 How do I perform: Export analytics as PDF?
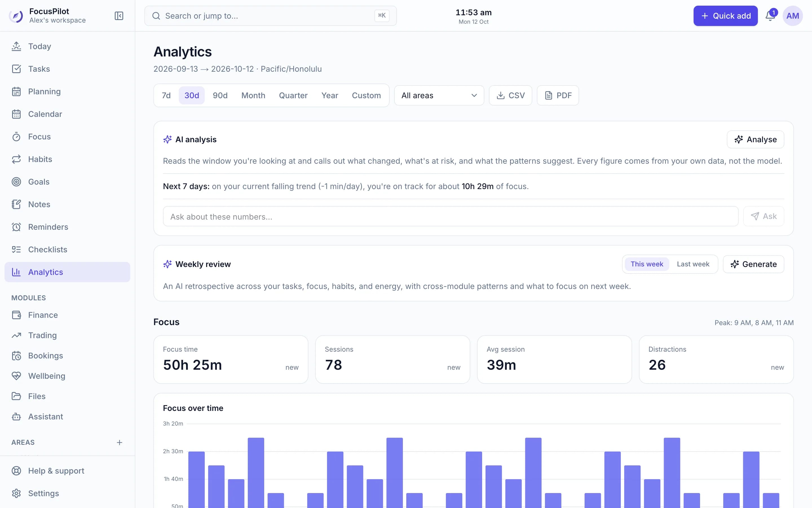(x=558, y=95)
